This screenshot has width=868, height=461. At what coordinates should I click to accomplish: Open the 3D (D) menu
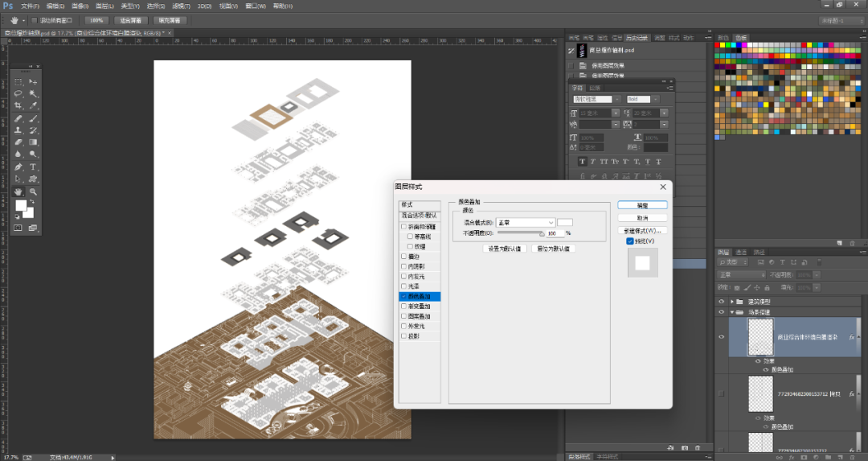204,6
